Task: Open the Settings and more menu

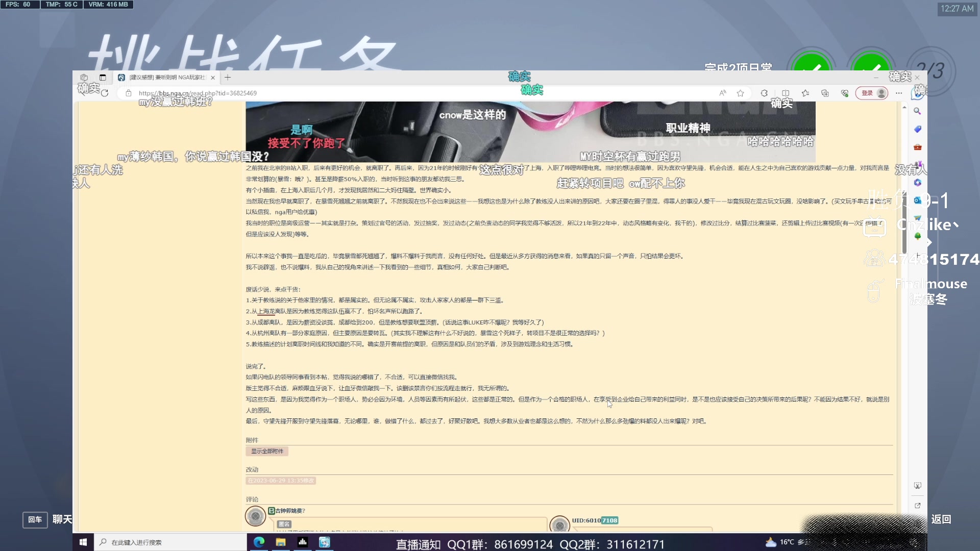Action: (898, 93)
